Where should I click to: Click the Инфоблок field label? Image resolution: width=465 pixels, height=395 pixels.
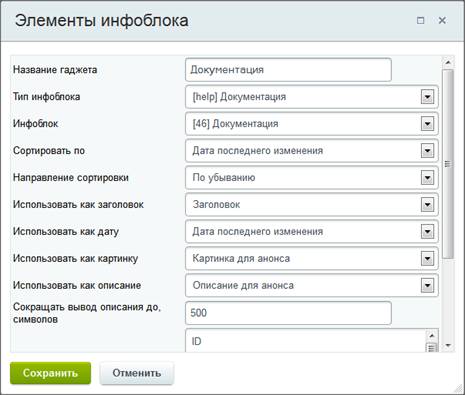(36, 124)
